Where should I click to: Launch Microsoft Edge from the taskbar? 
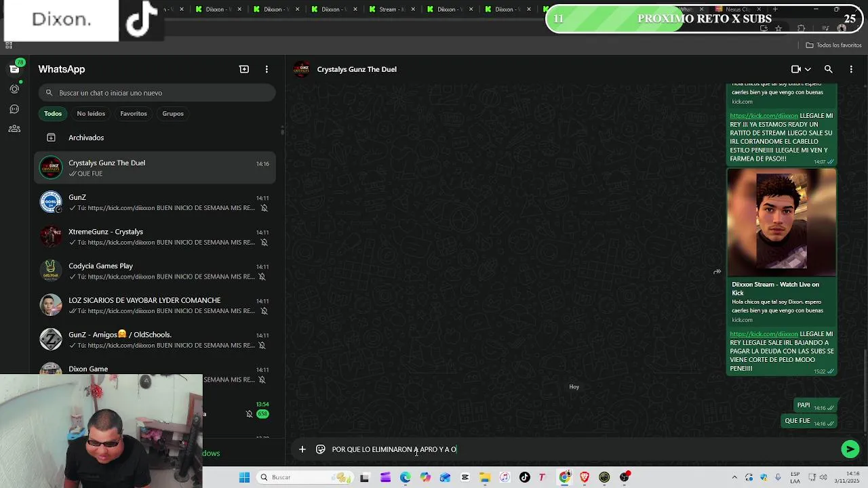tap(406, 478)
